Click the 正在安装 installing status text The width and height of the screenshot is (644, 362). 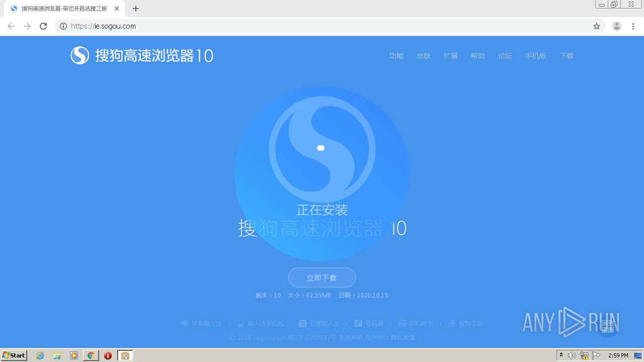(x=322, y=210)
